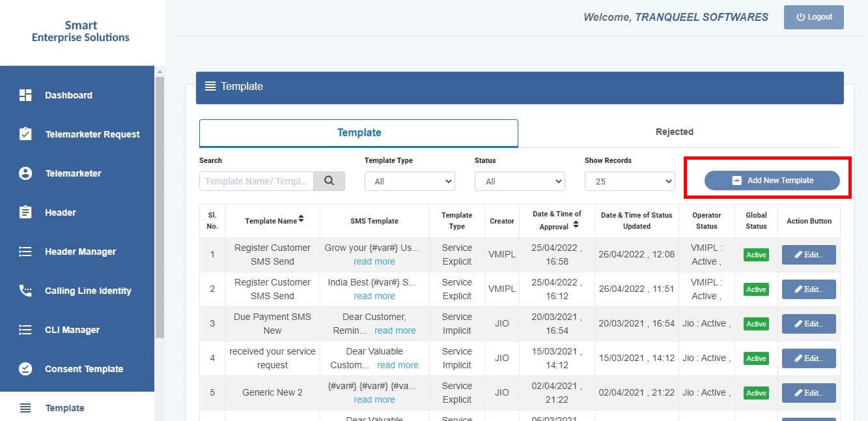Open read more link for row 1

coord(374,261)
